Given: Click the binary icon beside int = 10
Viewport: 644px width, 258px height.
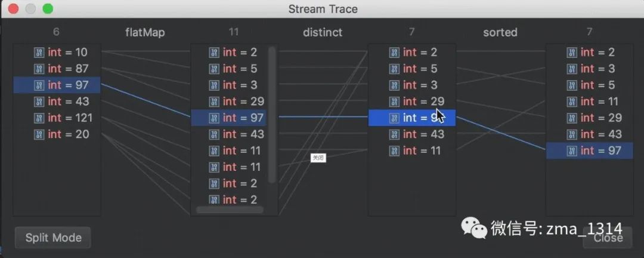Looking at the screenshot, I should pos(39,53).
